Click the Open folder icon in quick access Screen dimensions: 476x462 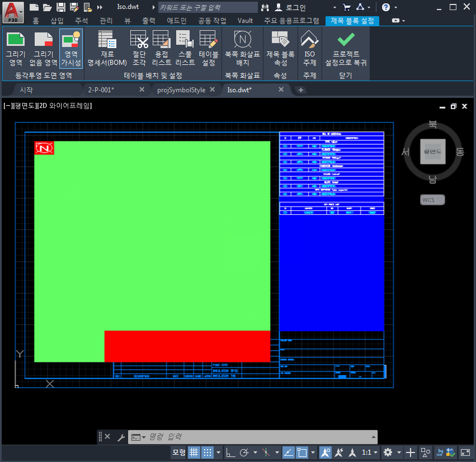(x=47, y=7)
